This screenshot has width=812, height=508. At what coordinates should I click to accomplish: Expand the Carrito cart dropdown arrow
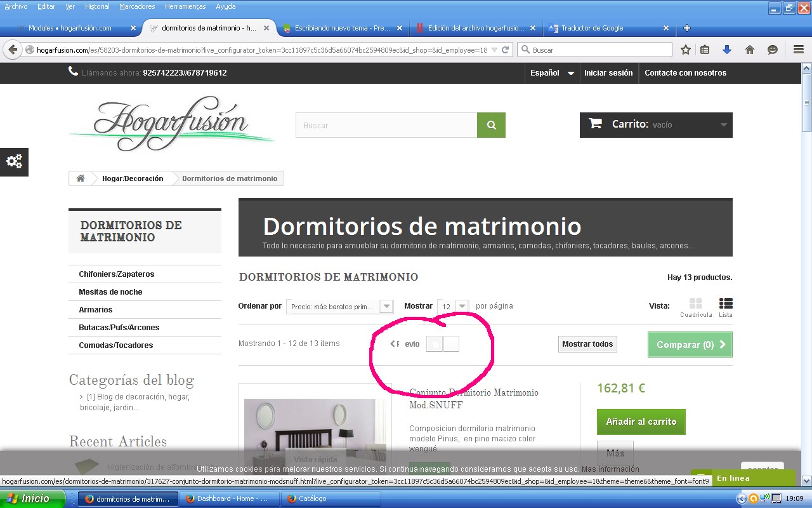click(x=724, y=125)
